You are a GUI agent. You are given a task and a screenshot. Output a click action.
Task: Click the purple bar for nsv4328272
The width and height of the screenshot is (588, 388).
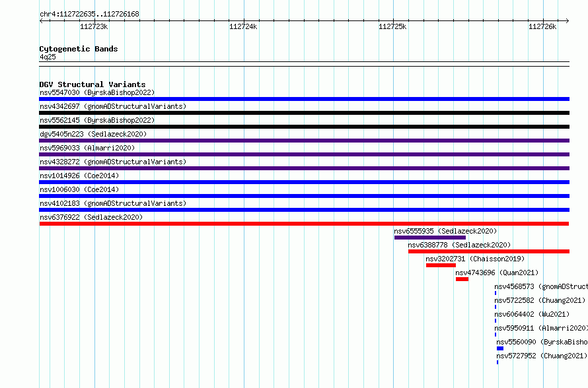click(x=304, y=168)
